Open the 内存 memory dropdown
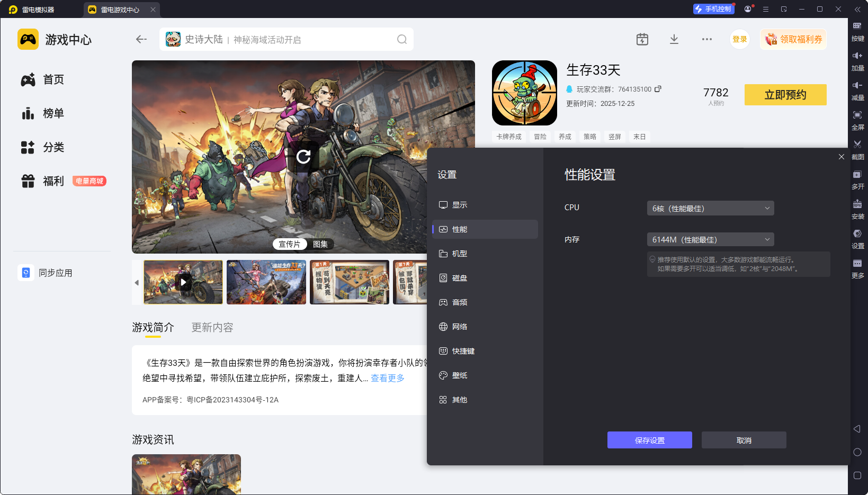 click(710, 240)
